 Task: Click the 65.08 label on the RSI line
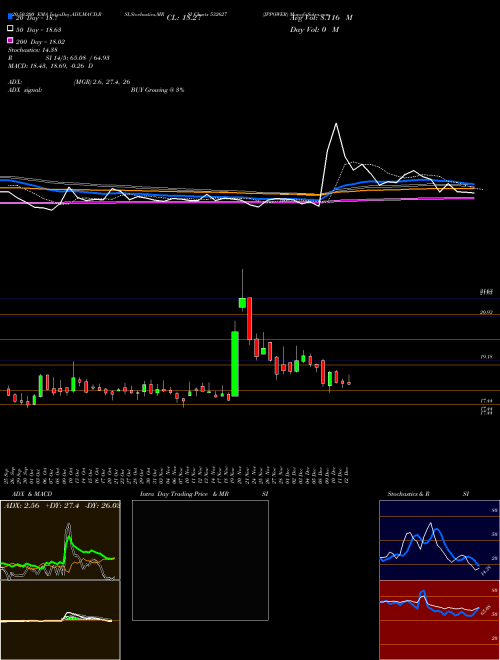tap(485, 610)
